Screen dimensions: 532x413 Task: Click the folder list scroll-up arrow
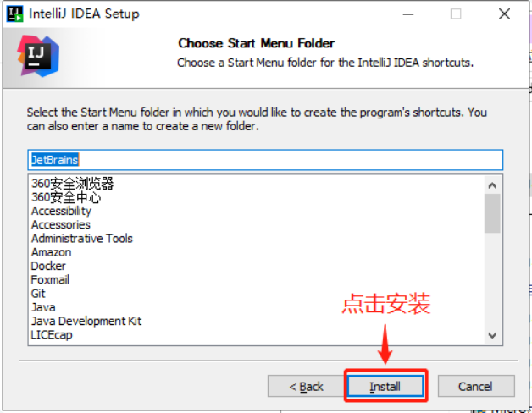[492, 185]
